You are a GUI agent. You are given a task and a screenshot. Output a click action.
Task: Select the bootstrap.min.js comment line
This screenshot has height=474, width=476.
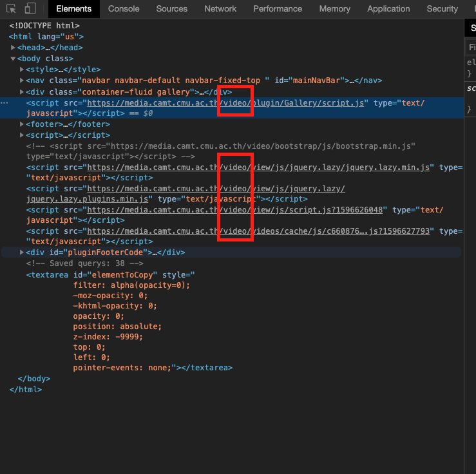tap(220, 151)
